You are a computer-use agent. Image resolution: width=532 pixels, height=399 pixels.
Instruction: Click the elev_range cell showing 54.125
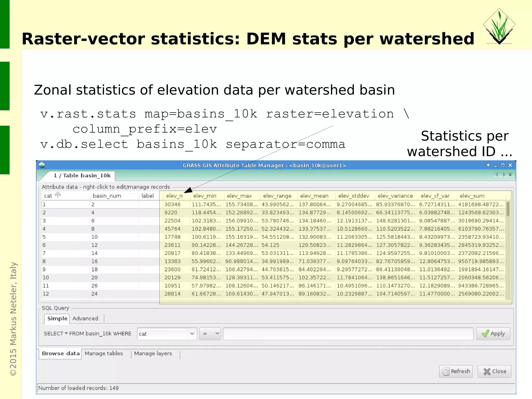278,245
